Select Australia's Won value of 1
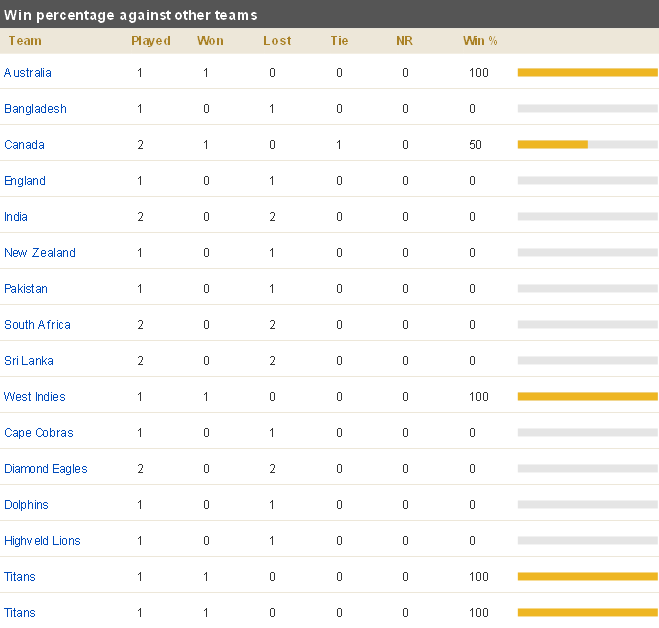Viewport: 659px width, 628px height. [206, 73]
